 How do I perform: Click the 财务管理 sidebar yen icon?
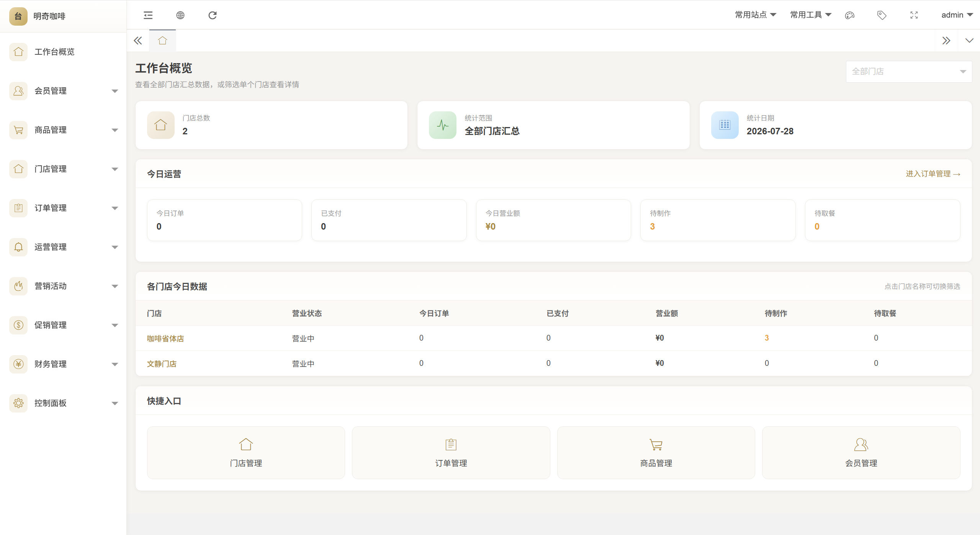(18, 364)
